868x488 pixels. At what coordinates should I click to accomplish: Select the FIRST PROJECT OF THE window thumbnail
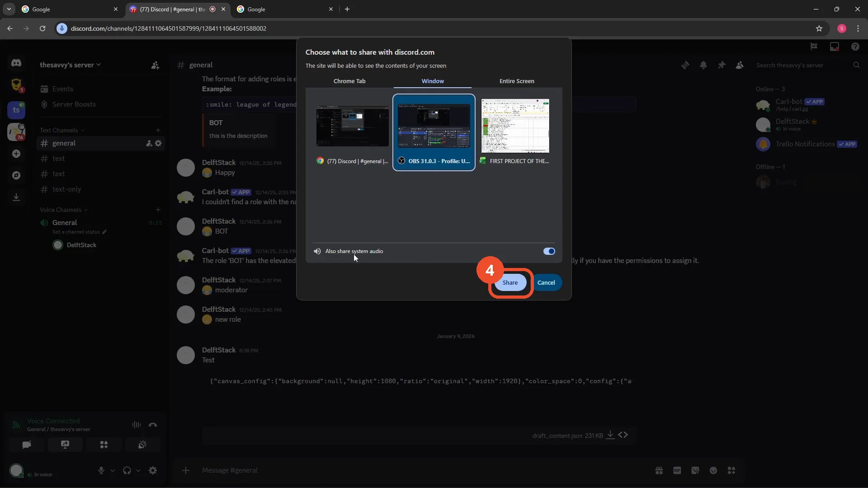(515, 132)
